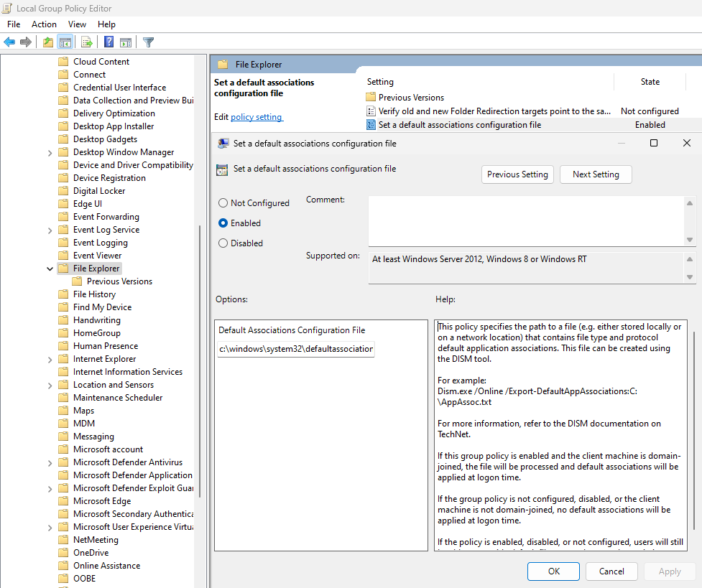Open the Help menu
This screenshot has height=588, width=702.
[x=106, y=24]
